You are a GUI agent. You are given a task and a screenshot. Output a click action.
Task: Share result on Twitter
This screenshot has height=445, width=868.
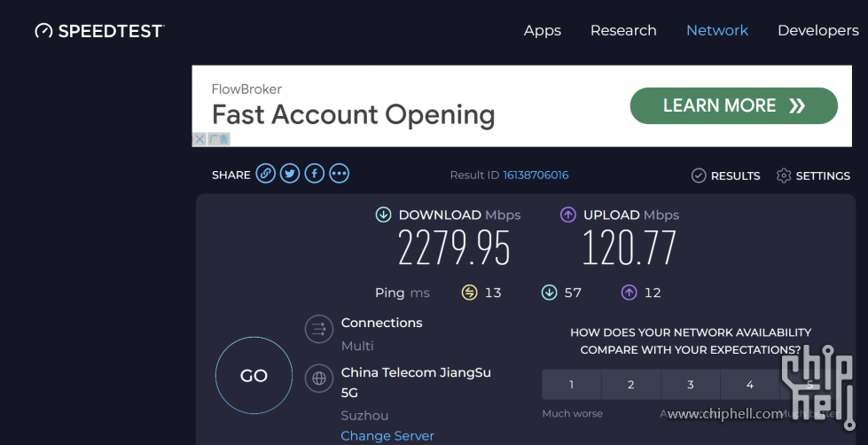(x=290, y=173)
